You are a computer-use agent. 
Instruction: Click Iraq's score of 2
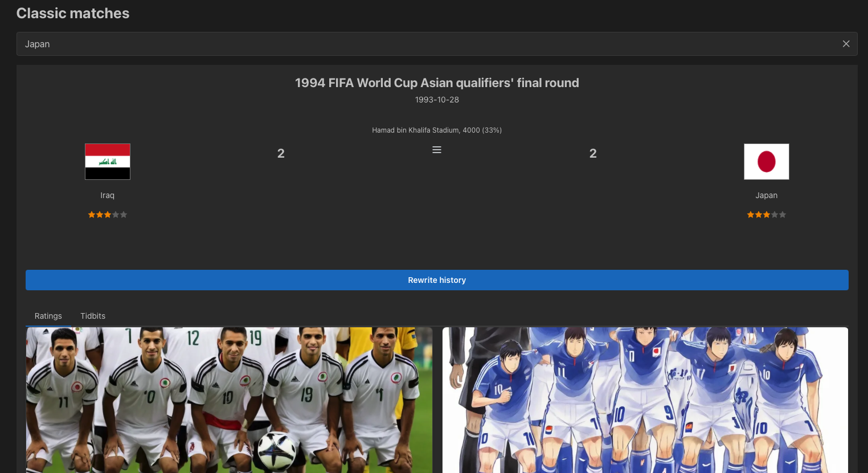[281, 153]
